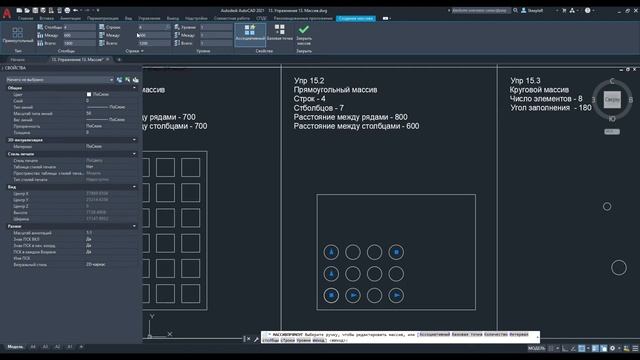The image size is (640, 360).
Task: Select the A3 layout tab
Action: click(45, 347)
